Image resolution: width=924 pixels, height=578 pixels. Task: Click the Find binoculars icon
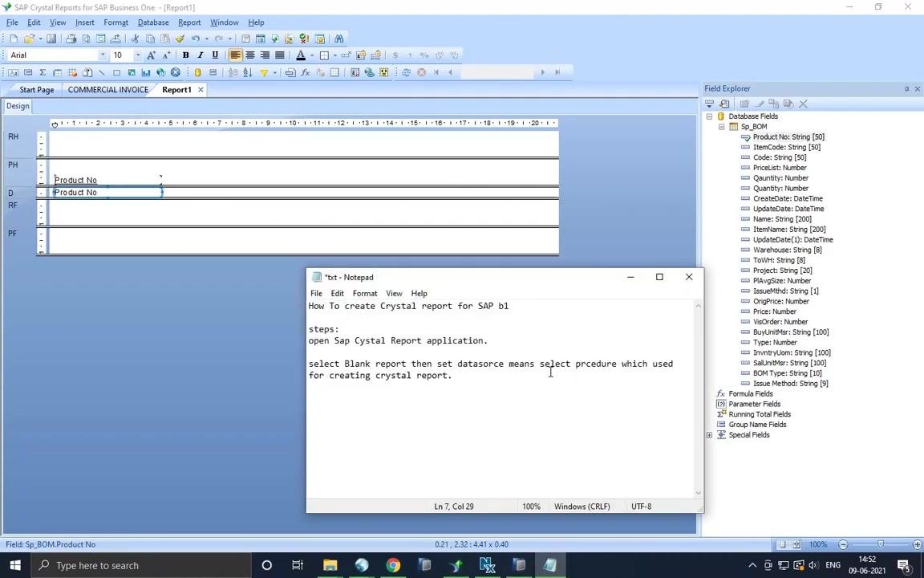click(x=338, y=39)
